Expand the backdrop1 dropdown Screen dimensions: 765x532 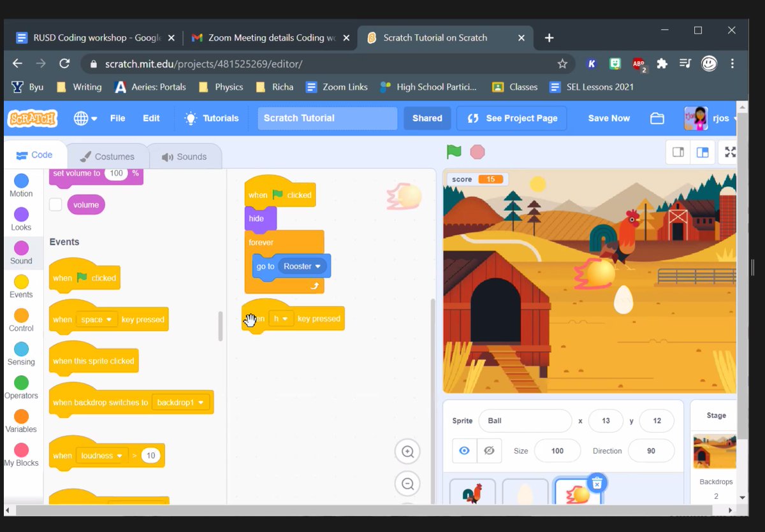(180, 402)
